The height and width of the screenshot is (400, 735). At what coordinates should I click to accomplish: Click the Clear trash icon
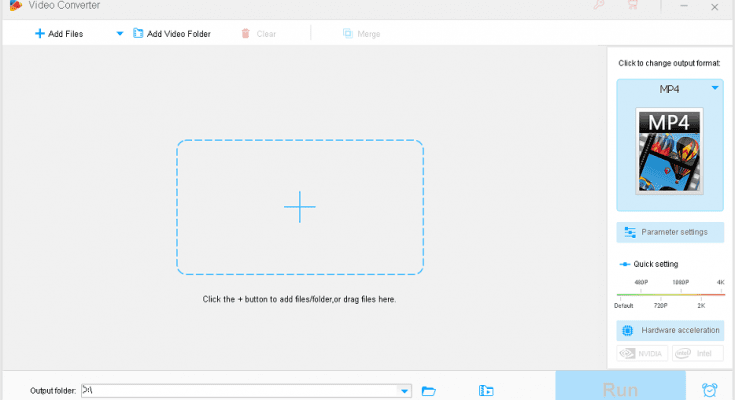coord(246,34)
